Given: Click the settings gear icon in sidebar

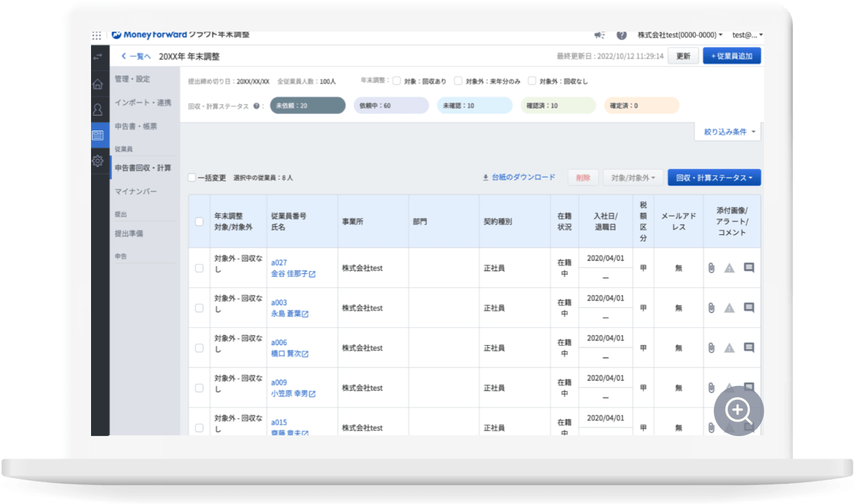Looking at the screenshot, I should click(x=98, y=160).
